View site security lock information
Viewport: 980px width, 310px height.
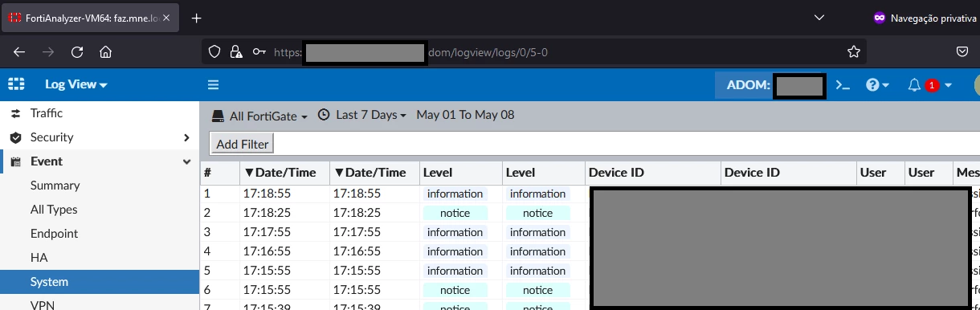[x=236, y=52]
